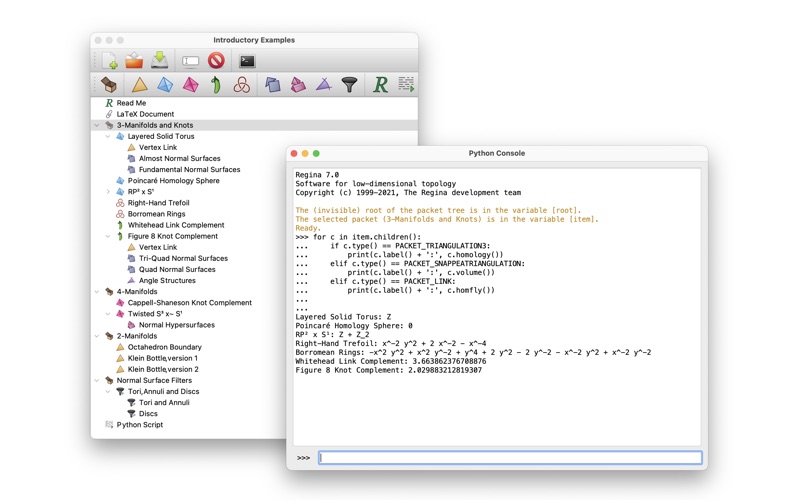Open the Python console terminal icon
800x500 pixels.
pyautogui.click(x=247, y=61)
